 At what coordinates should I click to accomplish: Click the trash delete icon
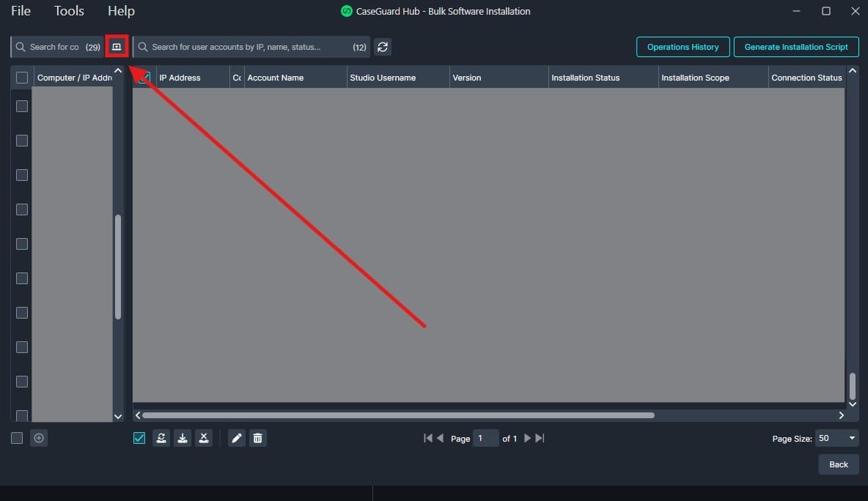click(257, 438)
